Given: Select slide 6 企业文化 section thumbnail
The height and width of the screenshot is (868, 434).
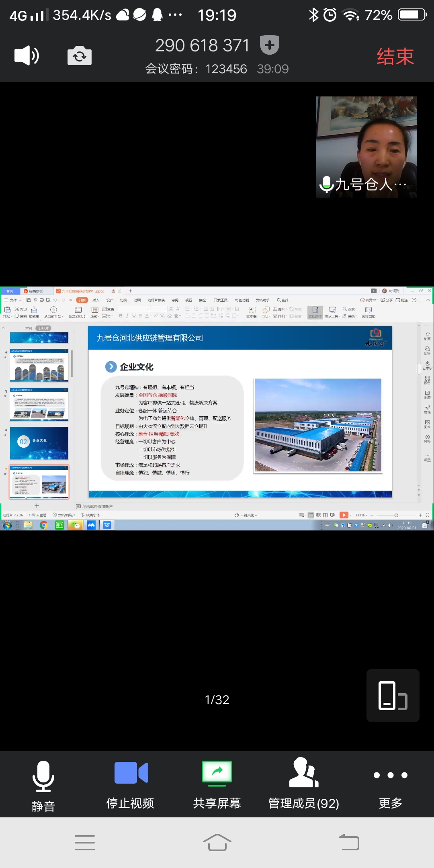Looking at the screenshot, I should click(x=39, y=443).
